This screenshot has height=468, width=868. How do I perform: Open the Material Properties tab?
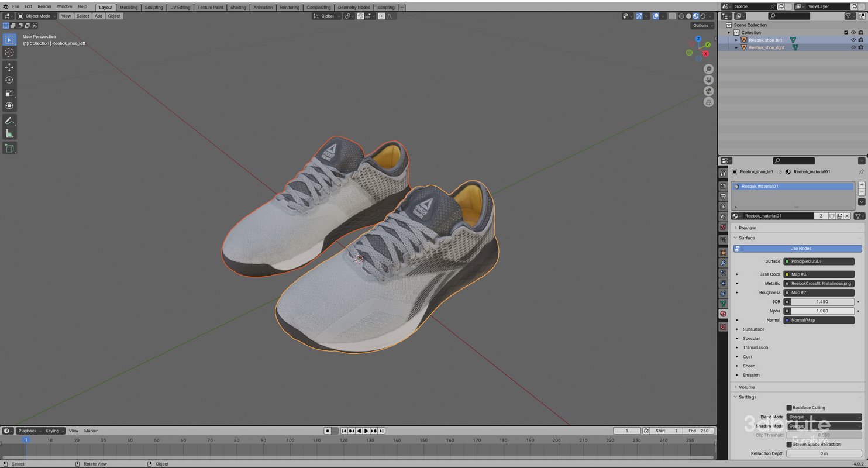(723, 314)
